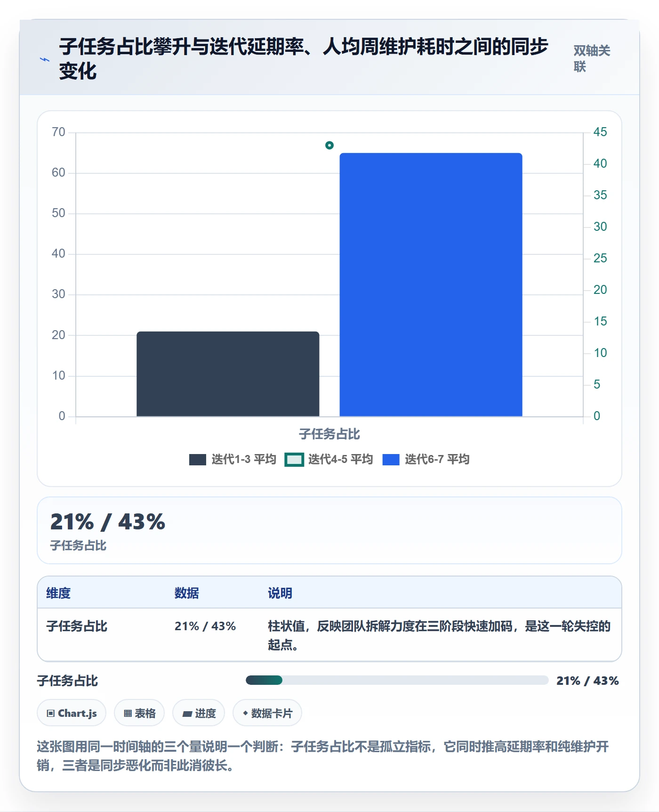The width and height of the screenshot is (659, 812).
Task: Select the 表格 tag chip
Action: [139, 713]
